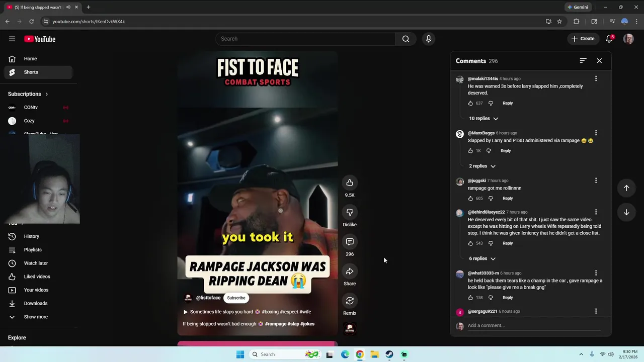
Task: Expand the Subscriptions section chevron
Action: [47, 94]
